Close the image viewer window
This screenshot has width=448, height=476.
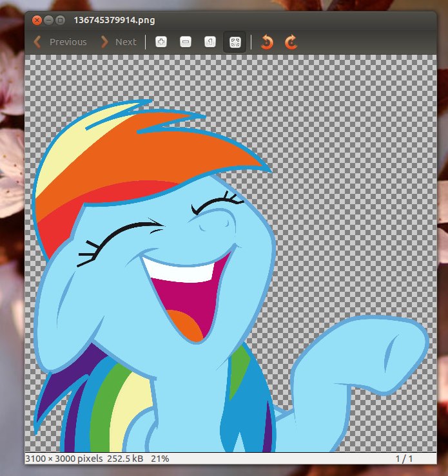(36, 20)
